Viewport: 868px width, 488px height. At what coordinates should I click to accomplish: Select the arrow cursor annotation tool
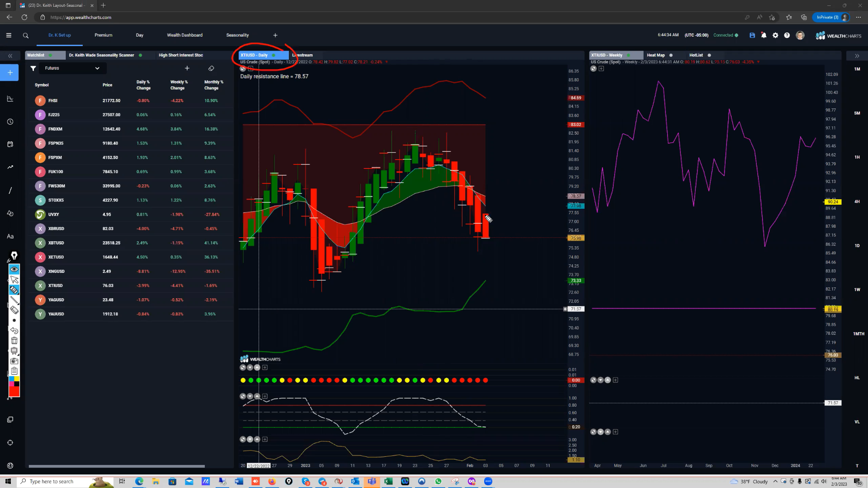pyautogui.click(x=14, y=280)
